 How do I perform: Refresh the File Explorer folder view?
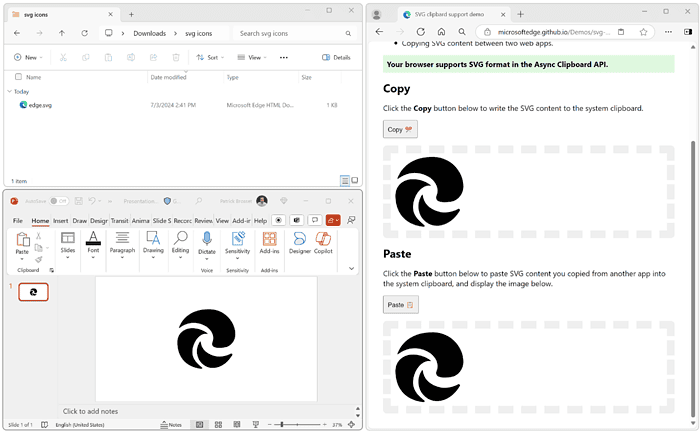click(x=84, y=33)
